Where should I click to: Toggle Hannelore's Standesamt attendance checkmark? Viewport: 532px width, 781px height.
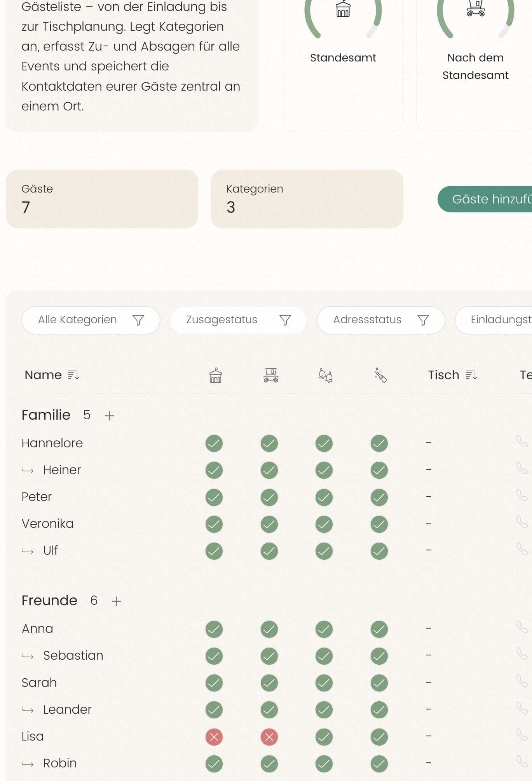coord(214,443)
